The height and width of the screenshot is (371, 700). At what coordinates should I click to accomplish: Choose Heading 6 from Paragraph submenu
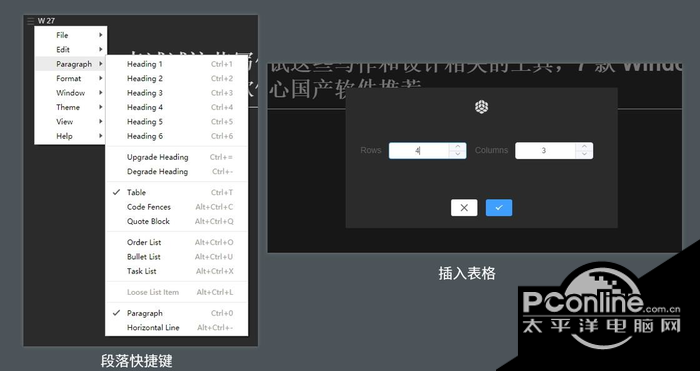(x=176, y=136)
